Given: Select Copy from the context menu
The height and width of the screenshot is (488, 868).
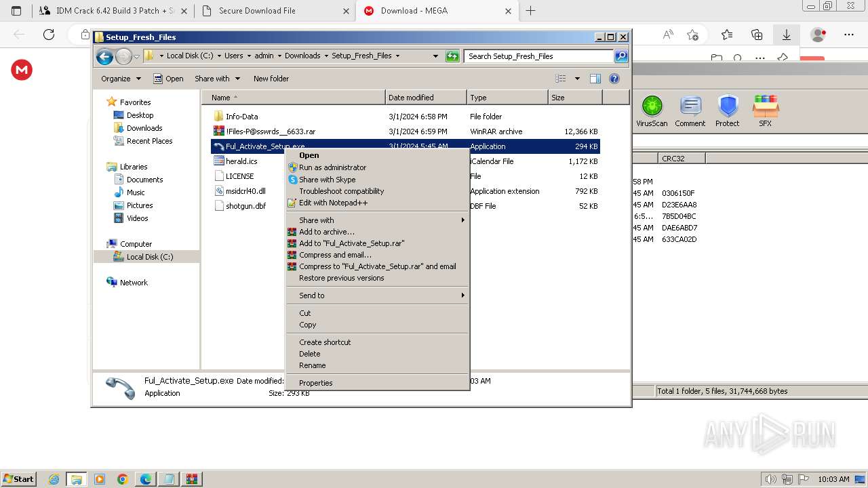Looking at the screenshot, I should click(307, 325).
